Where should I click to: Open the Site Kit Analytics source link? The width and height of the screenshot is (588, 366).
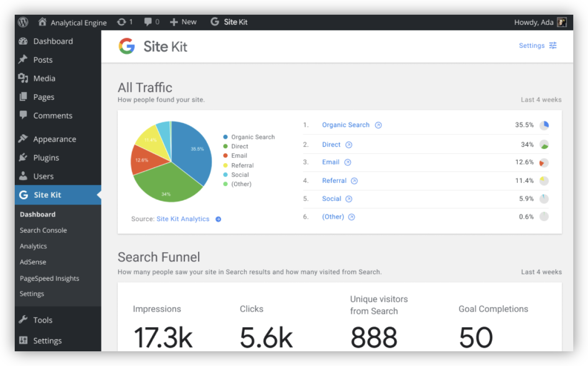point(183,219)
